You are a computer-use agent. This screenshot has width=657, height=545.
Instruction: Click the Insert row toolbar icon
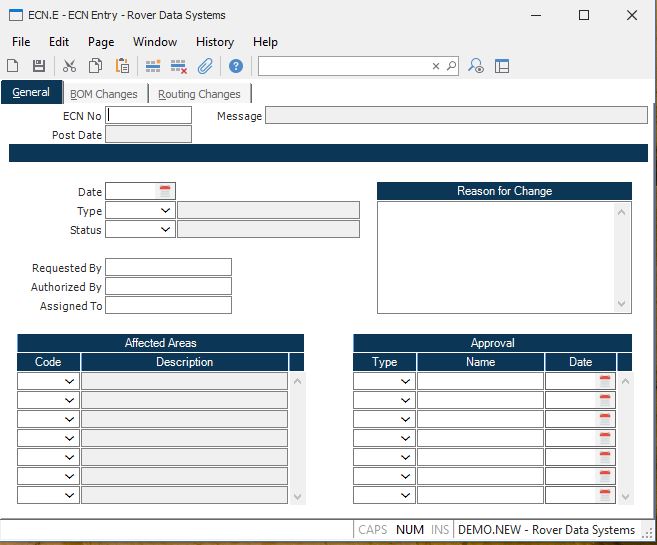coord(153,66)
